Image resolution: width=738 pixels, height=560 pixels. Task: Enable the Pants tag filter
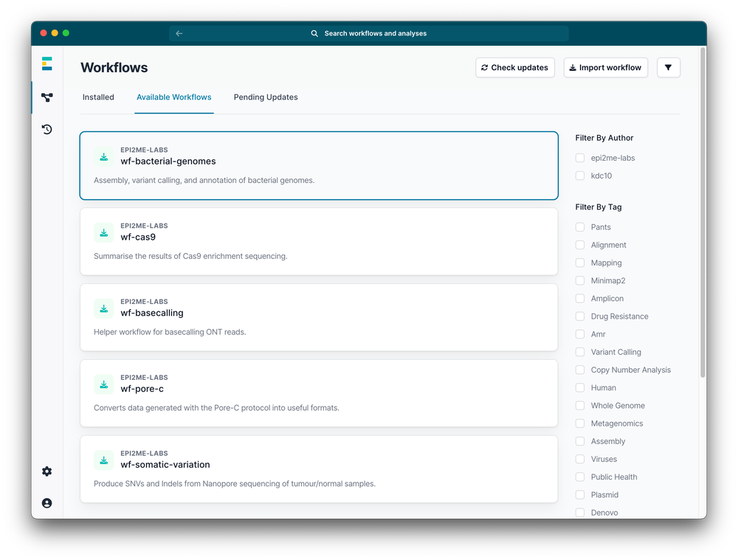[580, 227]
